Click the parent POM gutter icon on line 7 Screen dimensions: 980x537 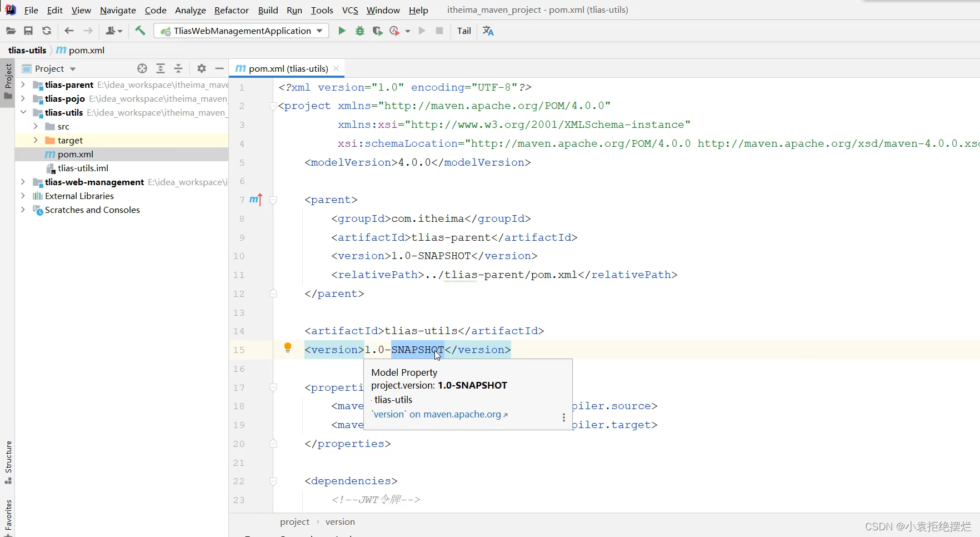pyautogui.click(x=256, y=199)
